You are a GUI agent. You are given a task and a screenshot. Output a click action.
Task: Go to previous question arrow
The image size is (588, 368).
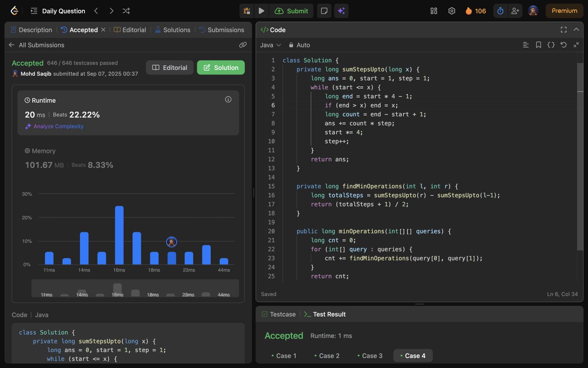click(96, 11)
